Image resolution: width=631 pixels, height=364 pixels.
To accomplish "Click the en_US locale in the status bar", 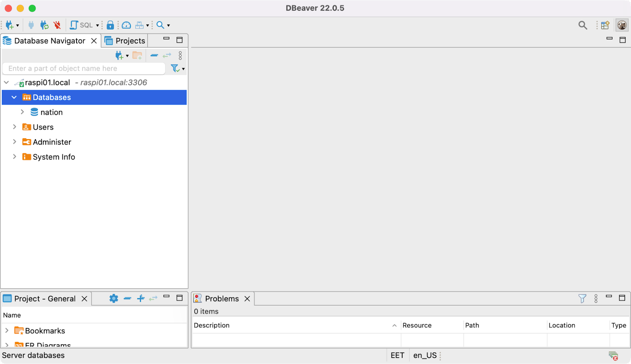I will tap(425, 355).
